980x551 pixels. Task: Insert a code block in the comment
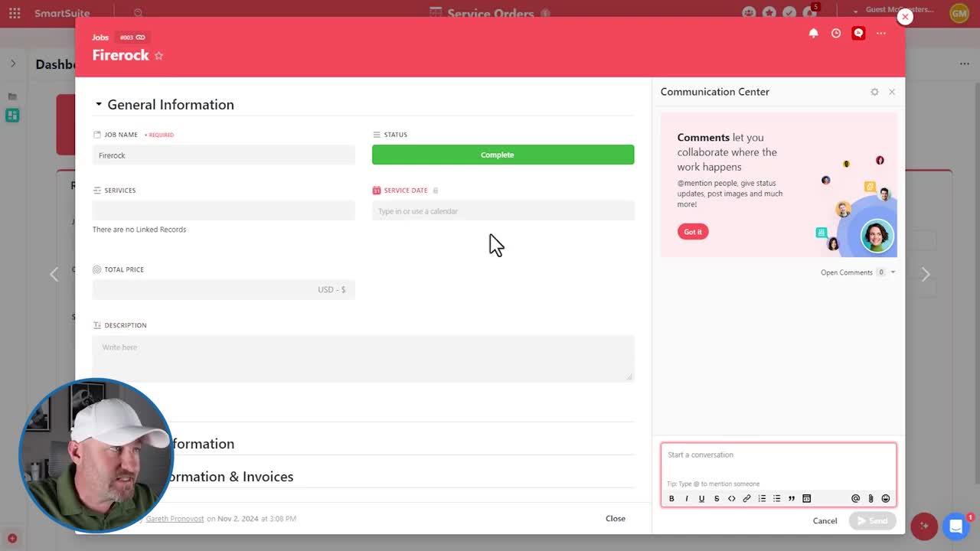click(806, 499)
